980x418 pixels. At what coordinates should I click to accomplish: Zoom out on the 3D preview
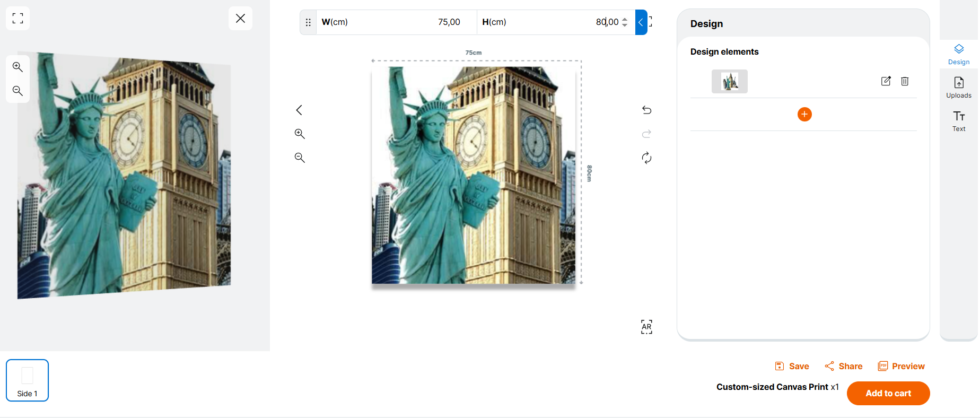[x=17, y=91]
